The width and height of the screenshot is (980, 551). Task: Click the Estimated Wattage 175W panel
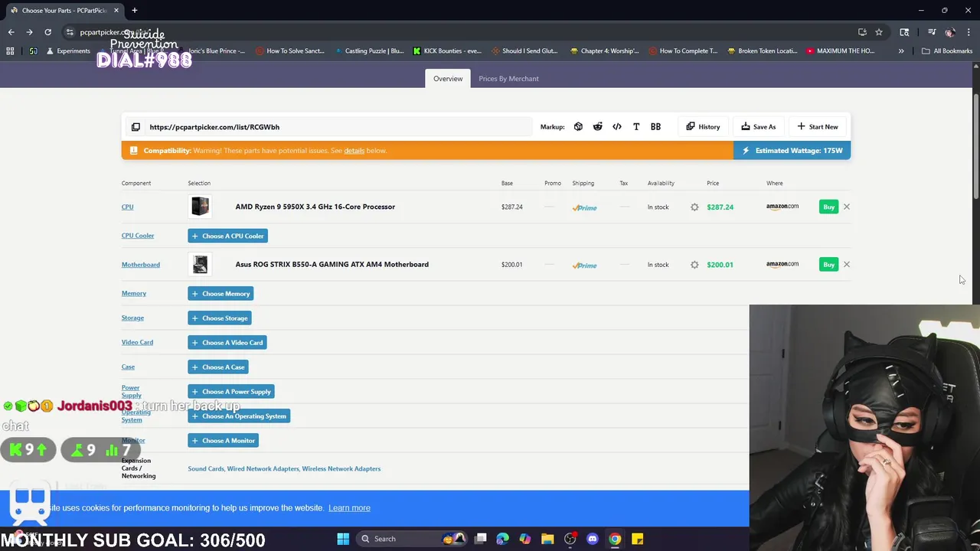(x=792, y=151)
